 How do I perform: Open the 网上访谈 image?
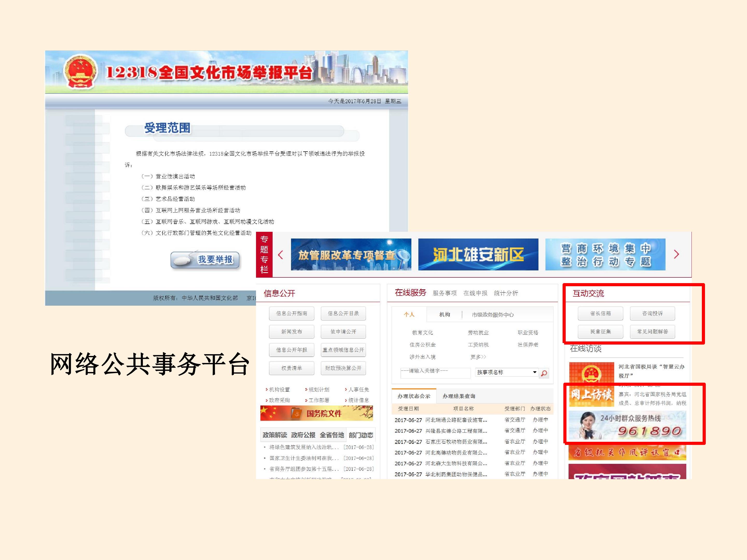[591, 394]
